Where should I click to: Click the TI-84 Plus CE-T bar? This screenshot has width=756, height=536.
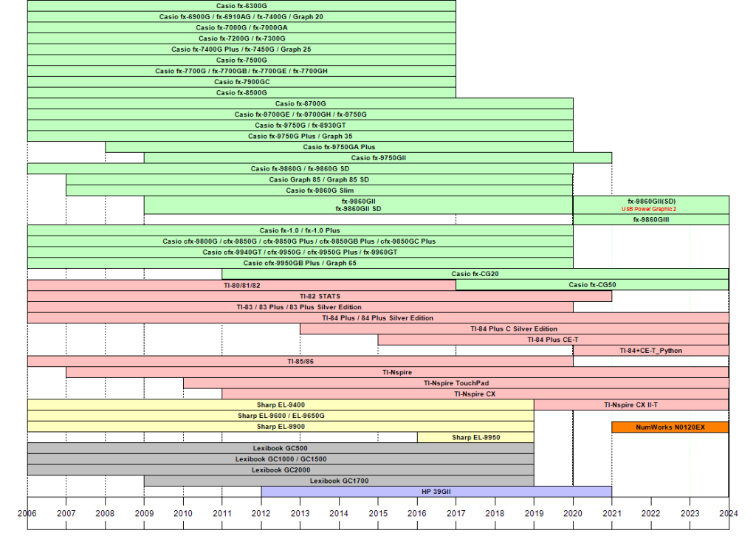point(553,340)
